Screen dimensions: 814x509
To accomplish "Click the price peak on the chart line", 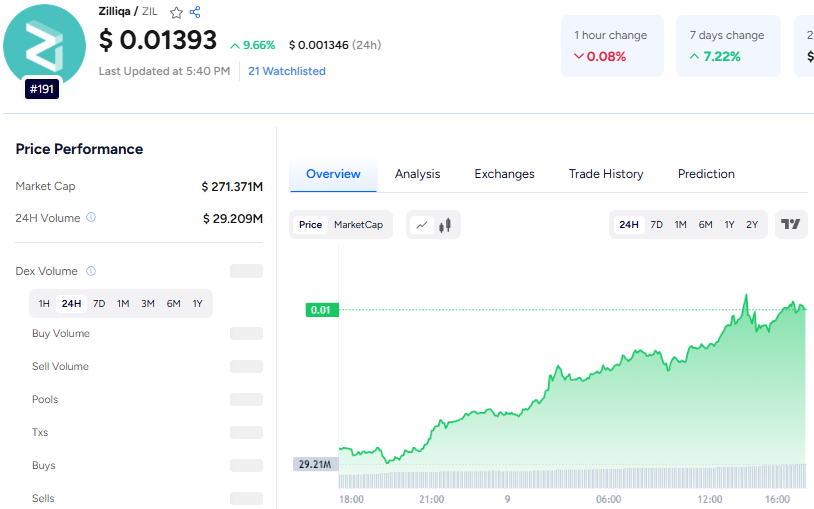I will coord(747,295).
